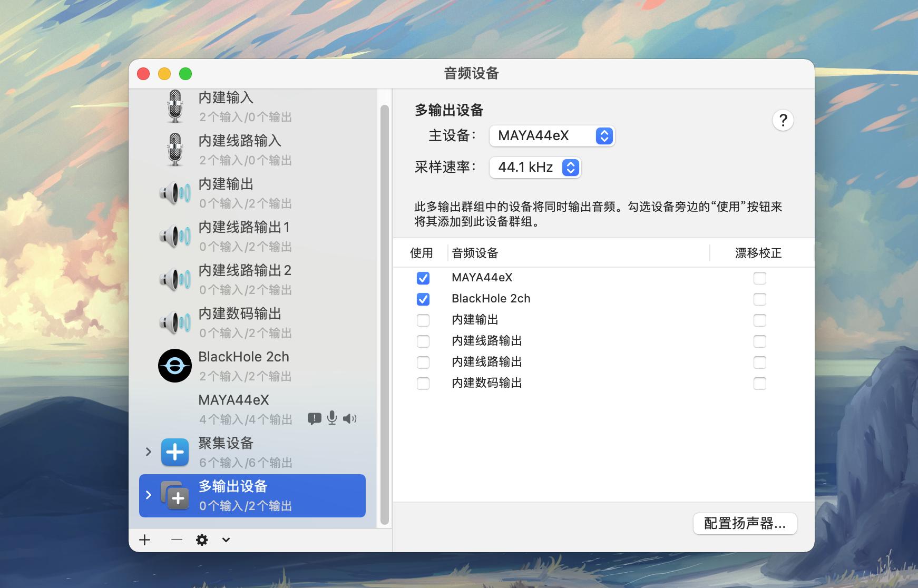Viewport: 918px width, 588px height.
Task: Uncheck MAYA44eX from the device group
Action: [x=423, y=278]
